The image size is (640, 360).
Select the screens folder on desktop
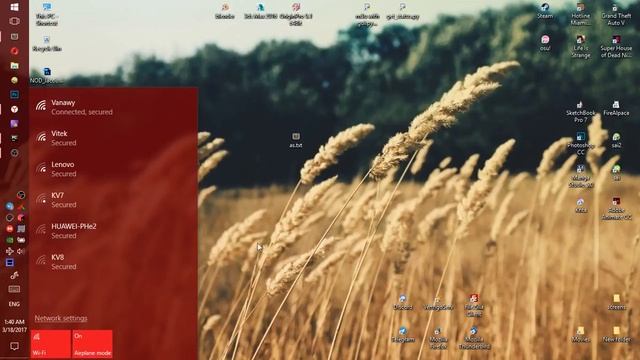click(x=616, y=302)
